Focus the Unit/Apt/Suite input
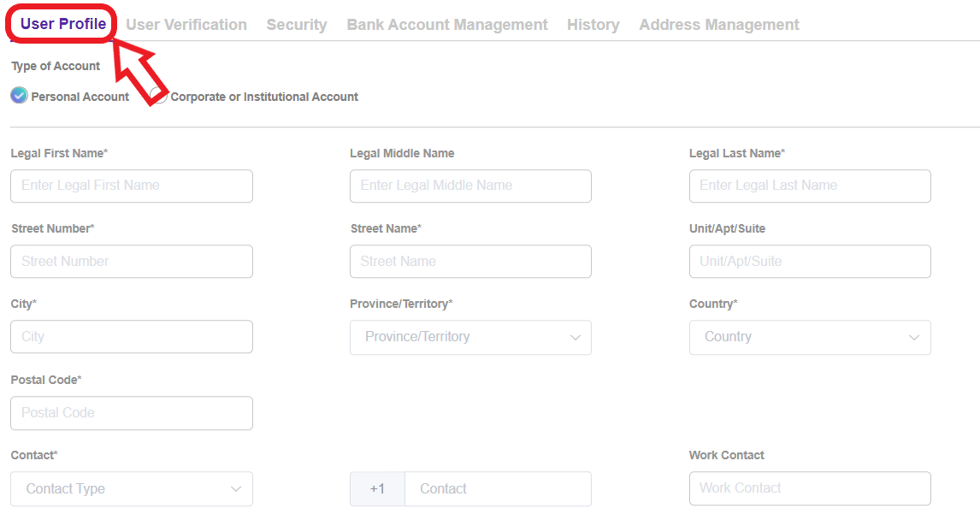Screen dimensions: 980x520 [x=809, y=261]
